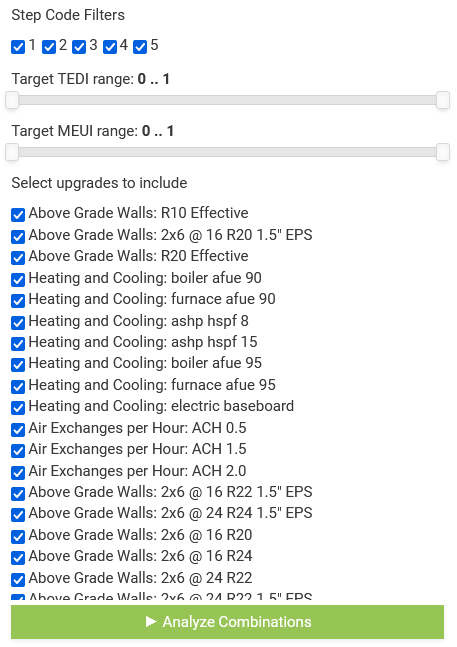Toggle Above Grade Walls: R20 Effective checkbox
The height and width of the screenshot is (647, 457).
coord(18,258)
